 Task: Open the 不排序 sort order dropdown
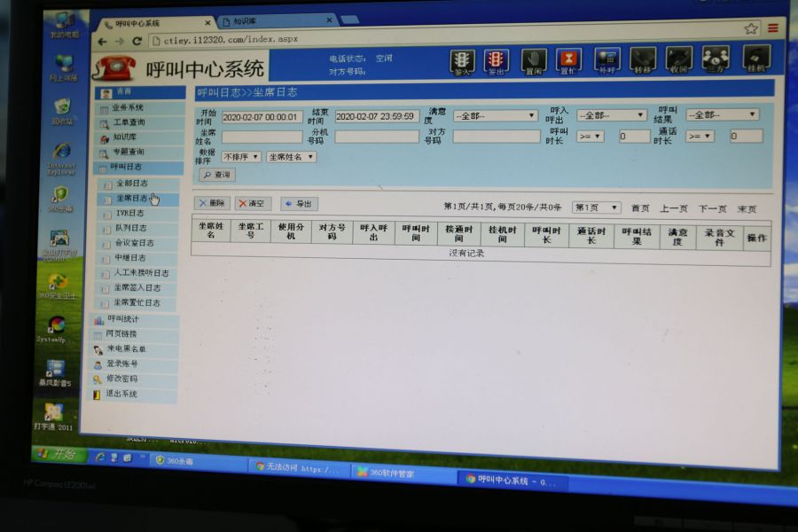(x=241, y=157)
